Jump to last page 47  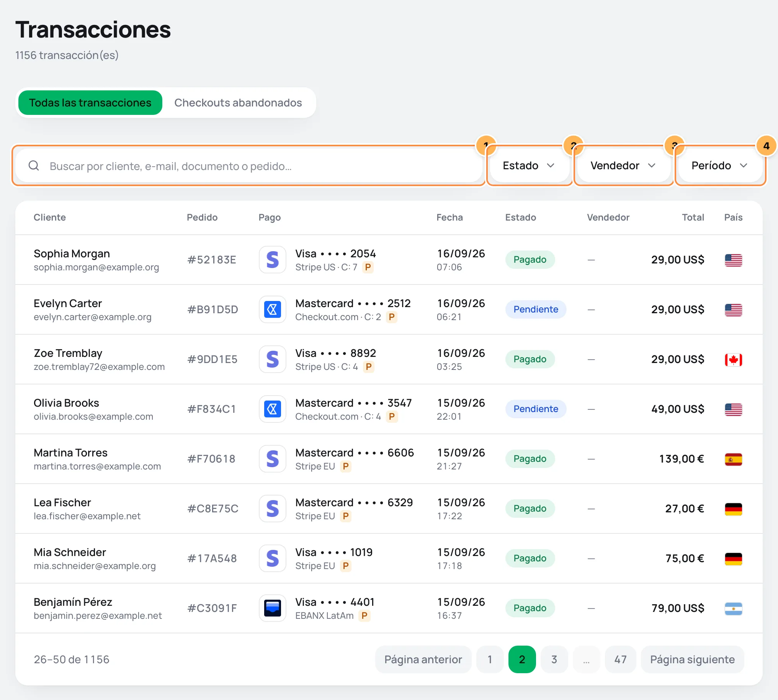(620, 659)
